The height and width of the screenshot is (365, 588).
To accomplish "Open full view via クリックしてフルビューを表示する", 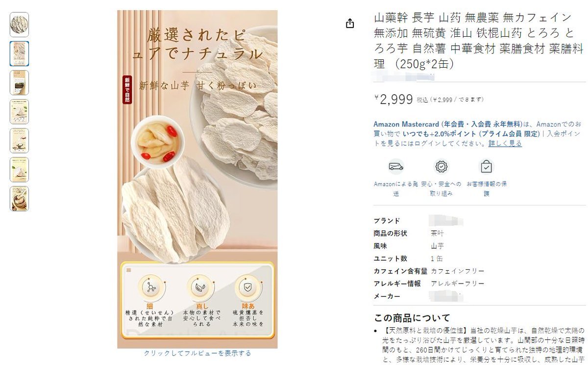I will click(197, 353).
